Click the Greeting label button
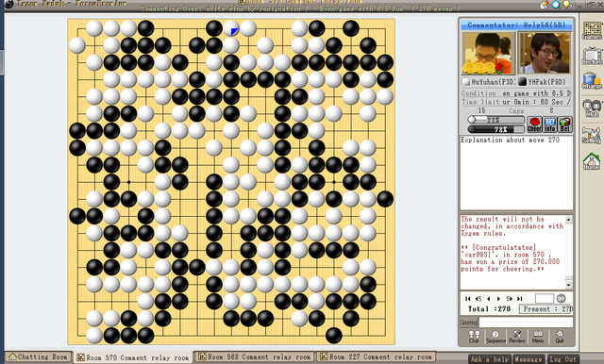 pyautogui.click(x=469, y=323)
